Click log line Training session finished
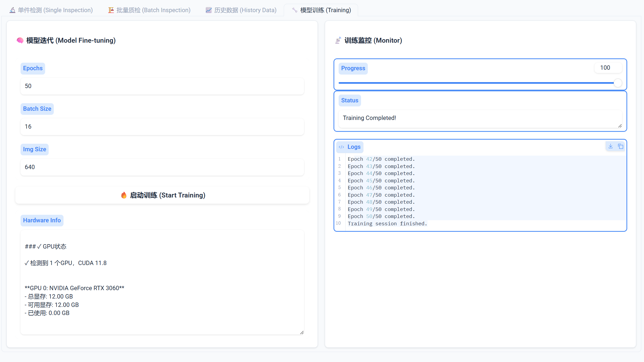The image size is (644, 362). 387,224
